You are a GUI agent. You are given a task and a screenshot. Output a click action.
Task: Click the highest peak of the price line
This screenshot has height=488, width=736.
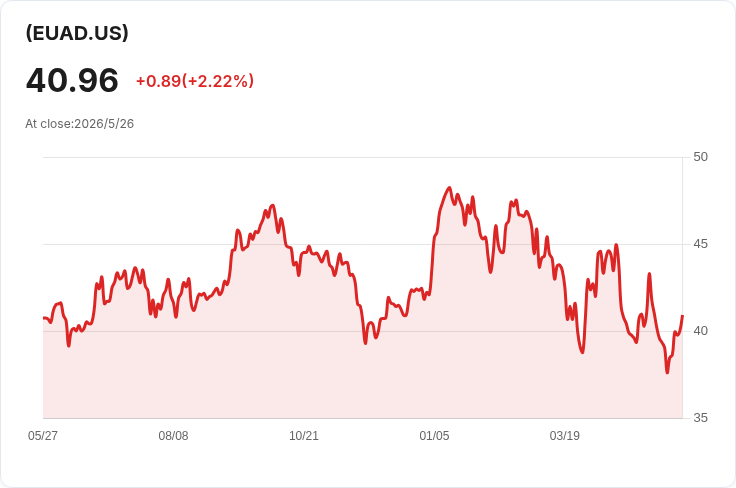(449, 188)
